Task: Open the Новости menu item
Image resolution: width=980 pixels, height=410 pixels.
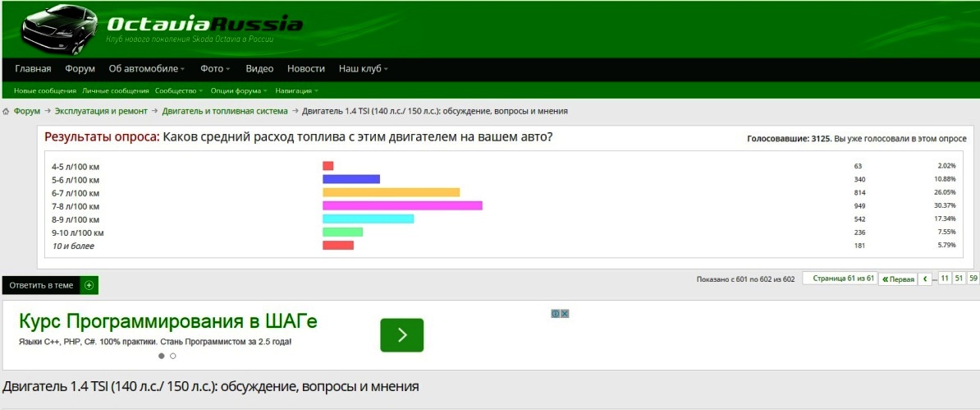Action: tap(306, 69)
